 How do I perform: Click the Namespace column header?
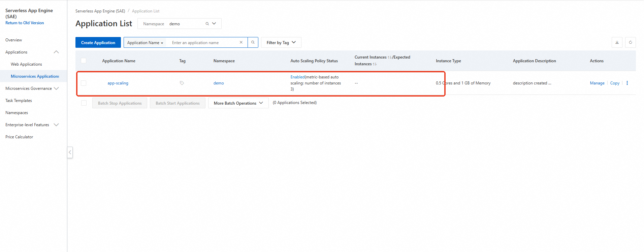coord(224,61)
